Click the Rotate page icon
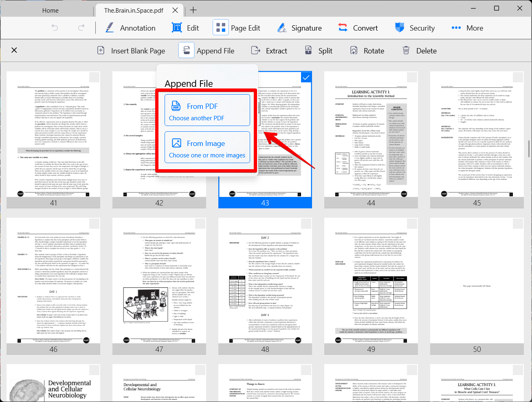This screenshot has width=532, height=402. pyautogui.click(x=354, y=51)
